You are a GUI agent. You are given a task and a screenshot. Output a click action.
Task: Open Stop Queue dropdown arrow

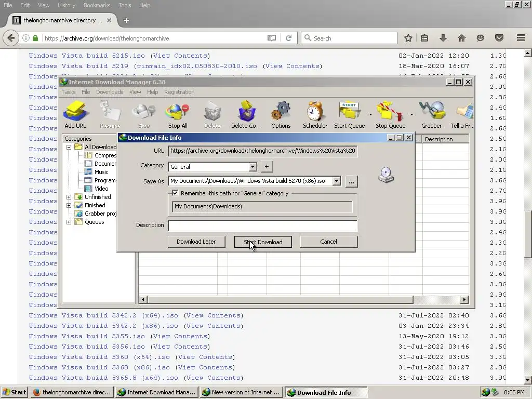coord(411,114)
